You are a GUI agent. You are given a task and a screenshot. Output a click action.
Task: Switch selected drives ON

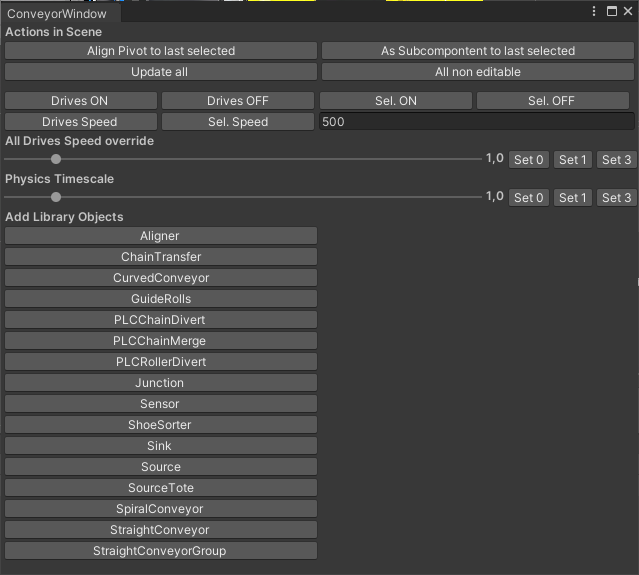[396, 101]
